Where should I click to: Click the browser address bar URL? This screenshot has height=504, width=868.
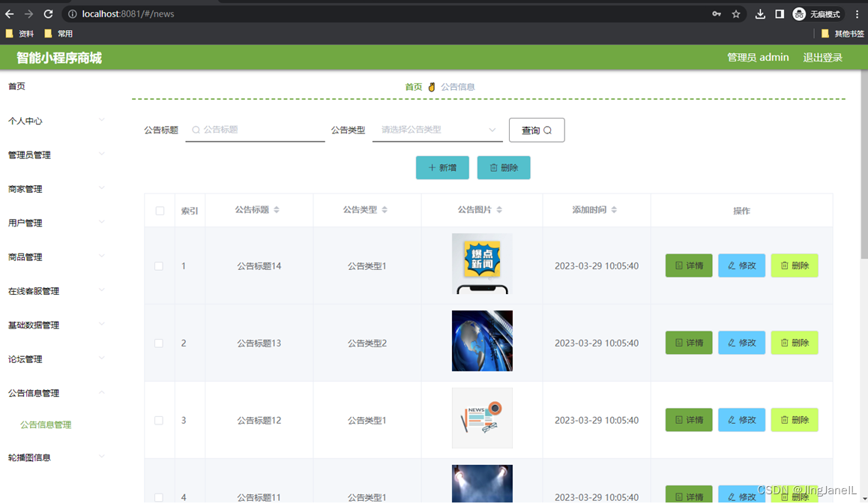click(128, 13)
